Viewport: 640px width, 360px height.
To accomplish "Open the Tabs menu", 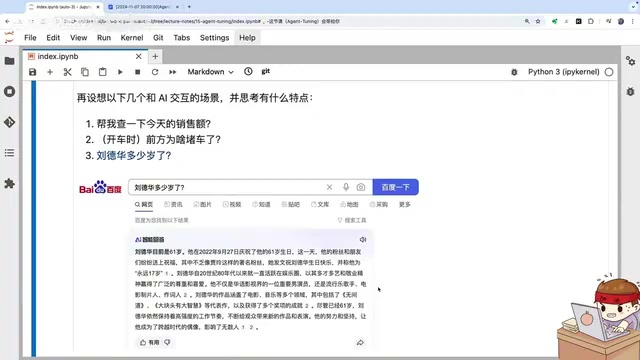I will (x=182, y=38).
